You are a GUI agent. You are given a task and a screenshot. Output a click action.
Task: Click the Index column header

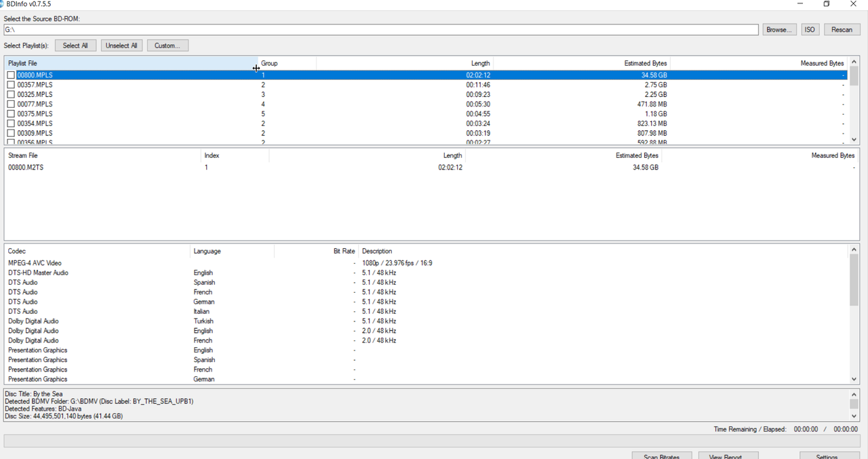(235, 155)
